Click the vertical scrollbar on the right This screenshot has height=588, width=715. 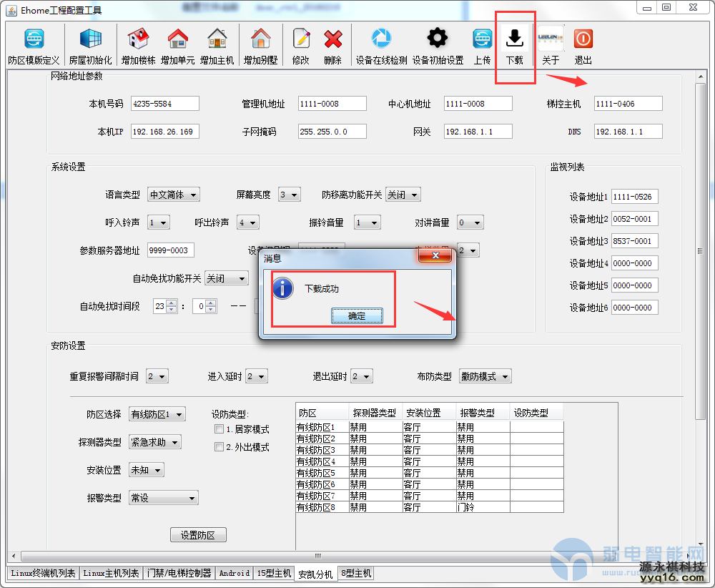pos(701,250)
